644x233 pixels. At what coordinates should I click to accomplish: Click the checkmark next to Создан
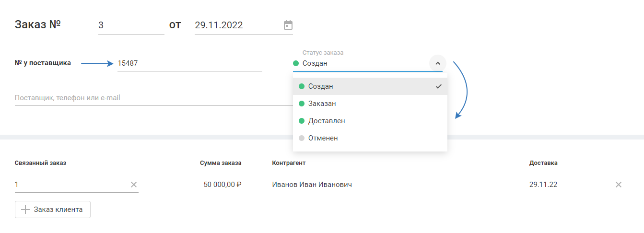[x=438, y=86]
